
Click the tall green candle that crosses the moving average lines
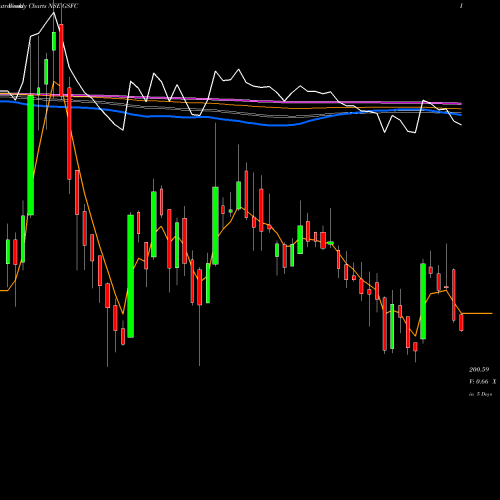point(30,155)
